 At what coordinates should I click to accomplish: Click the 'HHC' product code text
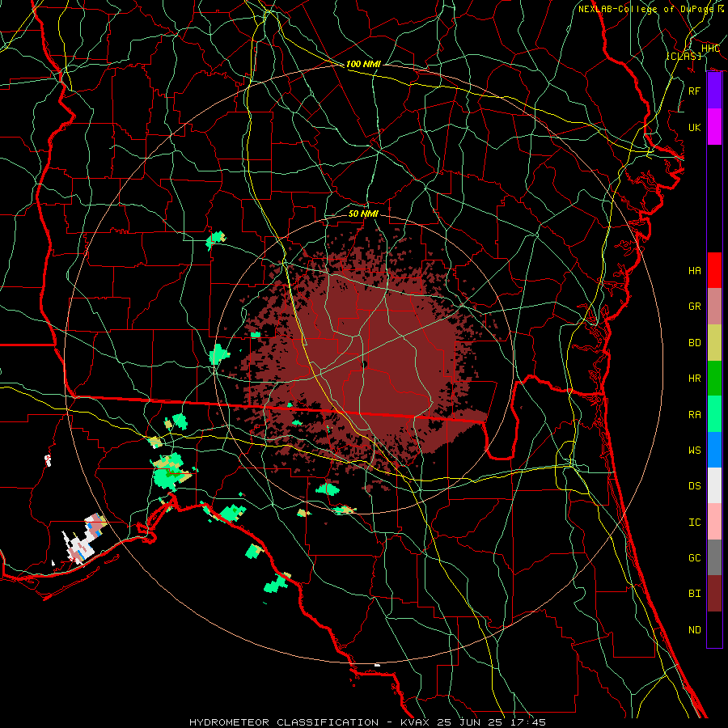pos(710,49)
